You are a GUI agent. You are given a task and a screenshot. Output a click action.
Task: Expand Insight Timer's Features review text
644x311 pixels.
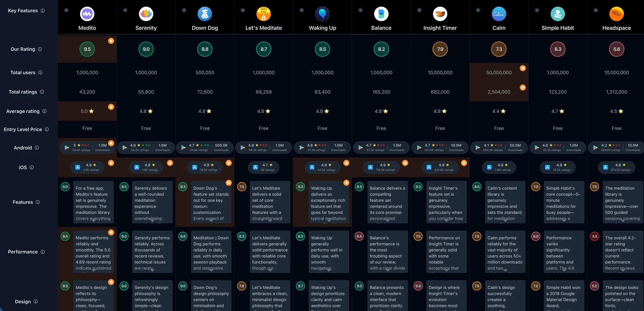[446, 221]
